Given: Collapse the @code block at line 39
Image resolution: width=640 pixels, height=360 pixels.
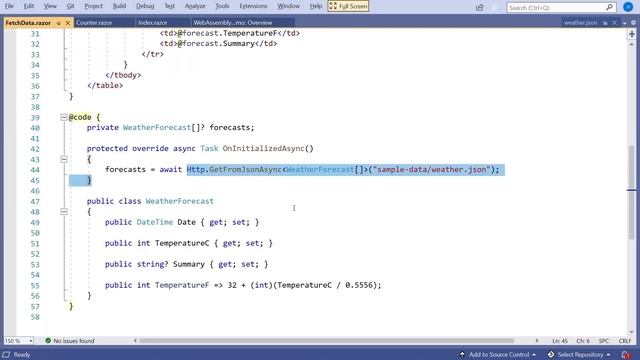Looking at the screenshot, I should click(64, 118).
